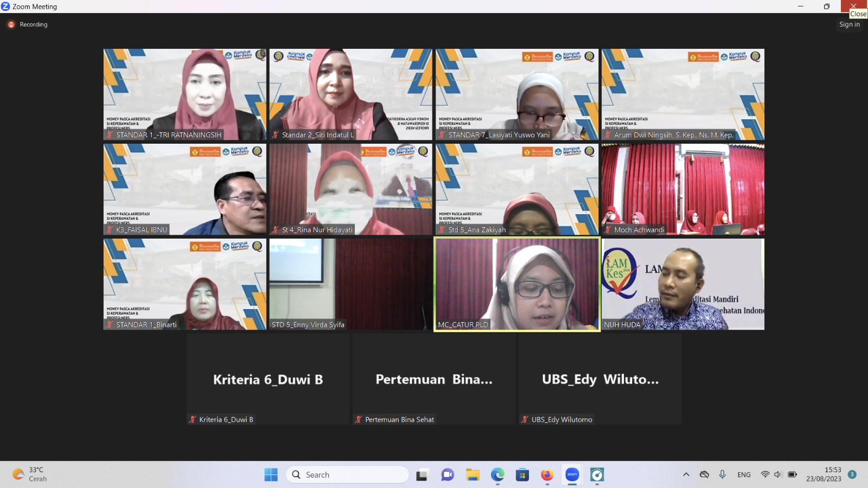
Task: Click the taskbar Search box
Action: click(347, 475)
